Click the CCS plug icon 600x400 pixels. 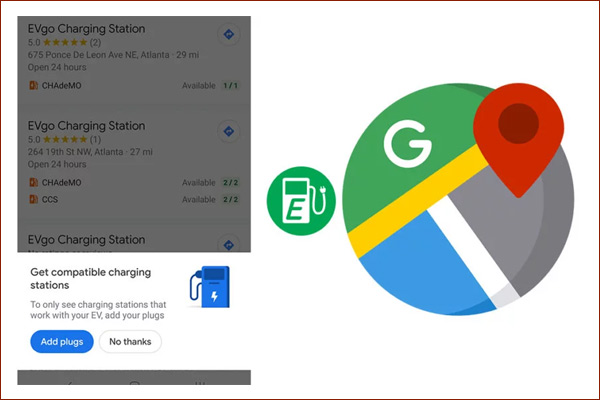pos(34,199)
